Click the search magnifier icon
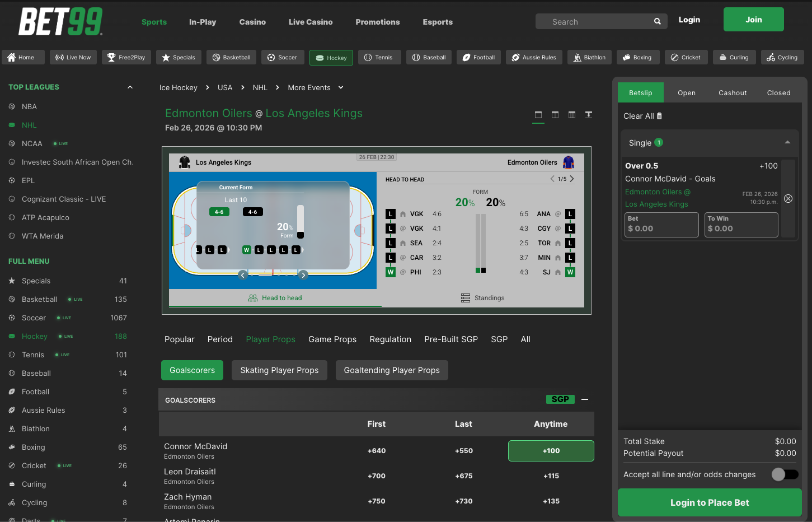Viewport: 812px width, 522px height. pyautogui.click(x=657, y=22)
